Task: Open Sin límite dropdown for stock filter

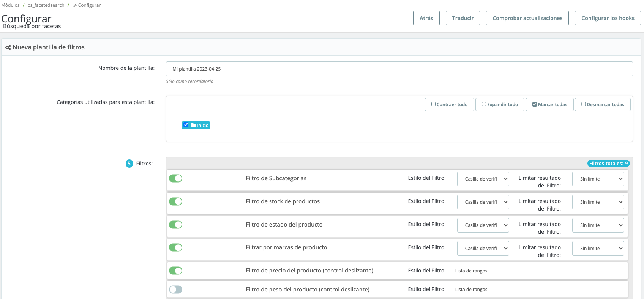Action: click(598, 202)
